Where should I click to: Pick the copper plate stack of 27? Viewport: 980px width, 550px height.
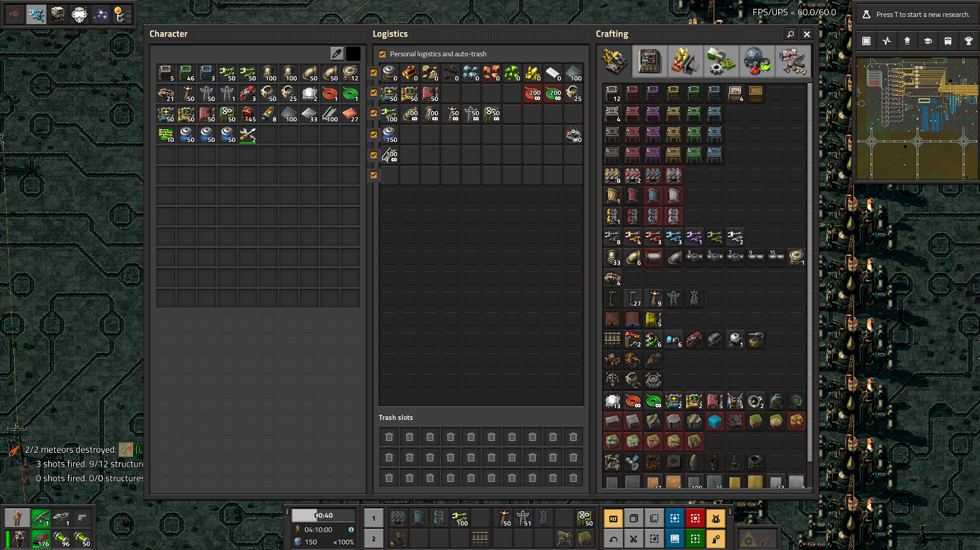(x=350, y=114)
